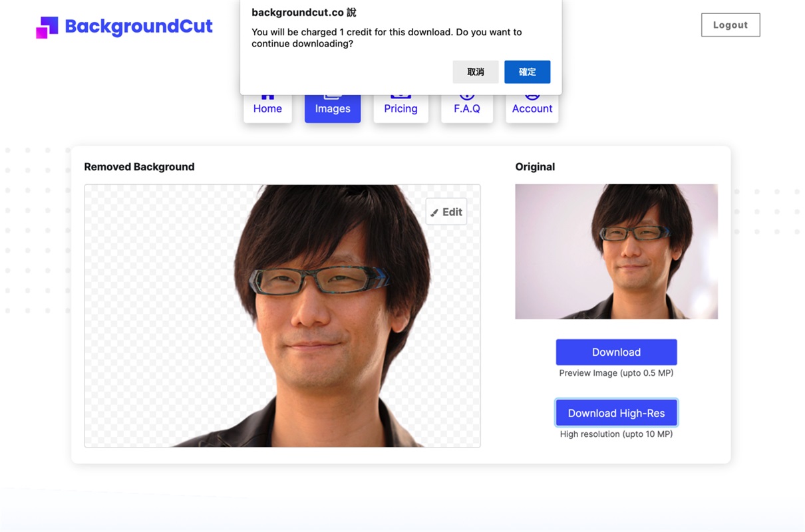
Task: Click the BackgroundCut logo icon
Action: point(47,27)
